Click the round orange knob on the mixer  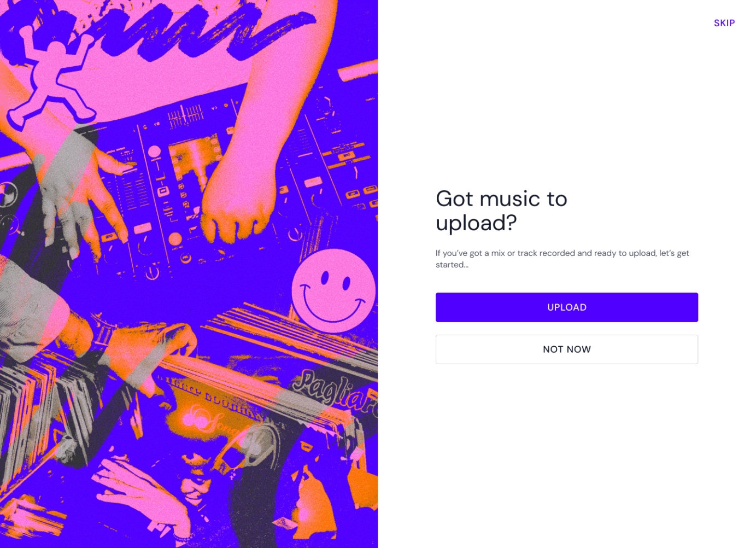pos(175,239)
